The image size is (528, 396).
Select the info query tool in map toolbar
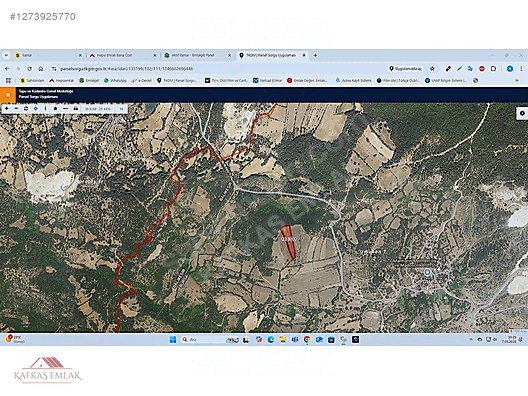[x=45, y=108]
